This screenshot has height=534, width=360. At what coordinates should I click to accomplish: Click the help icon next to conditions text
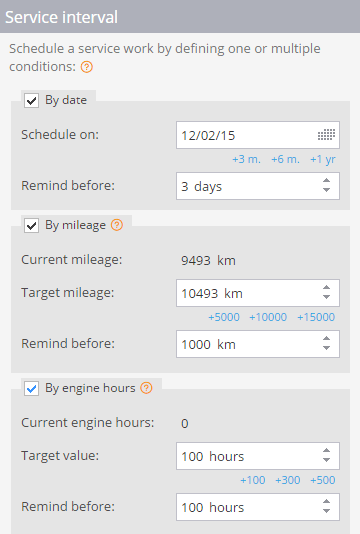[87, 67]
